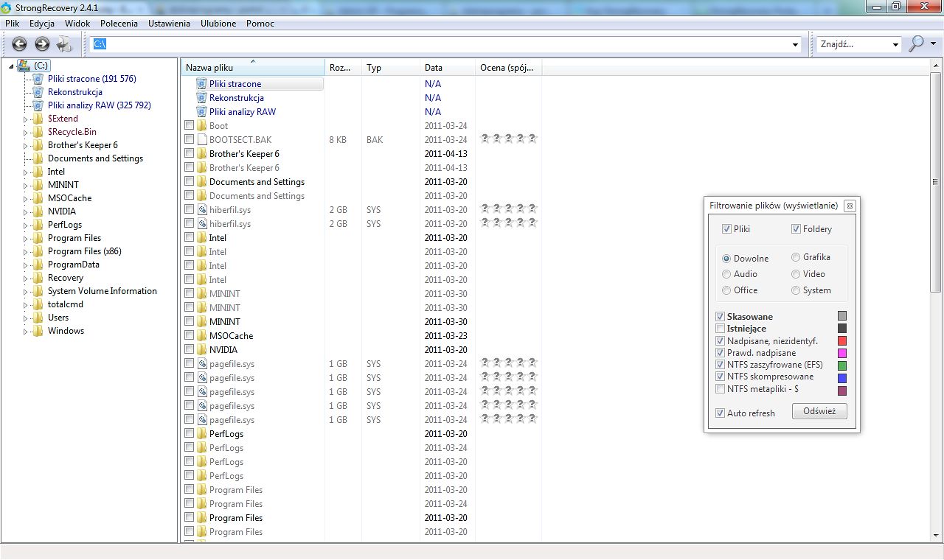Viewport: 944px width, 560px height.
Task: Expand the Program Files (x86) tree node
Action: tap(24, 252)
